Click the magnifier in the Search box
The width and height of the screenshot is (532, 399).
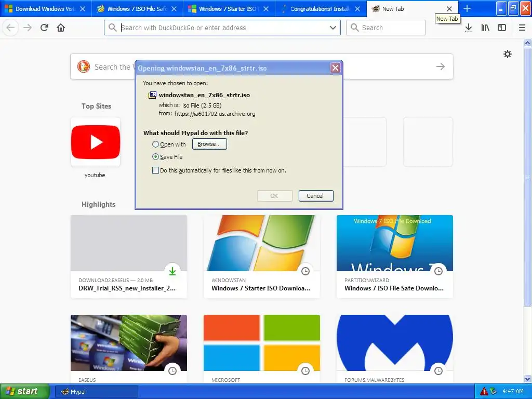point(354,28)
